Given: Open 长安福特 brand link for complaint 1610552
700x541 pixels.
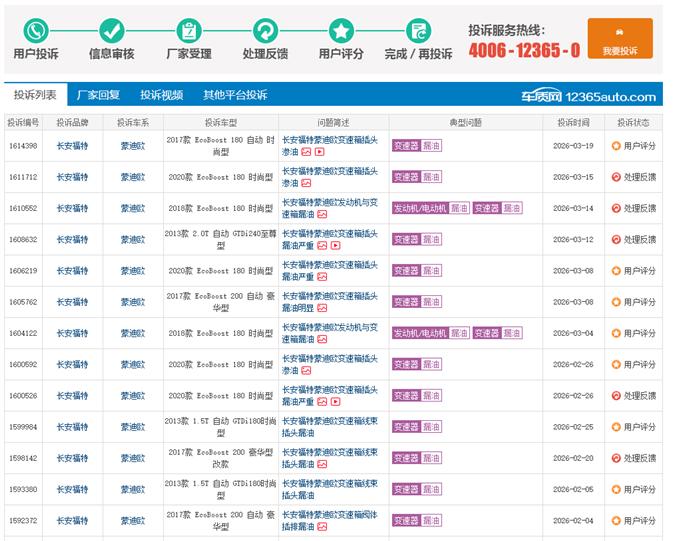Looking at the screenshot, I should click(72, 208).
